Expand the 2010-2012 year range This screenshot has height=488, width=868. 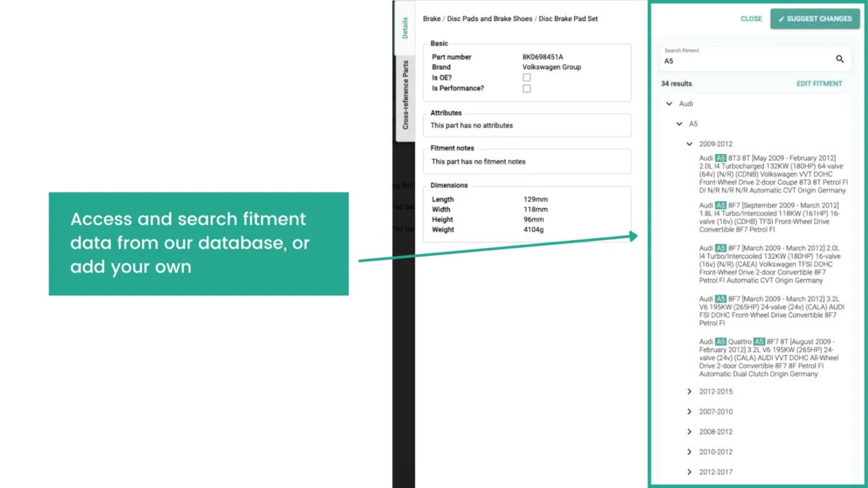(689, 452)
